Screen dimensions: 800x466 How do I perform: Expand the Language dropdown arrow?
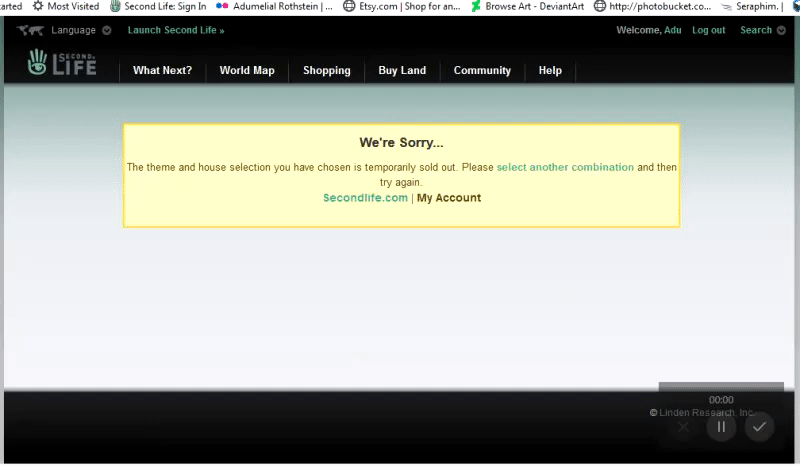[107, 30]
